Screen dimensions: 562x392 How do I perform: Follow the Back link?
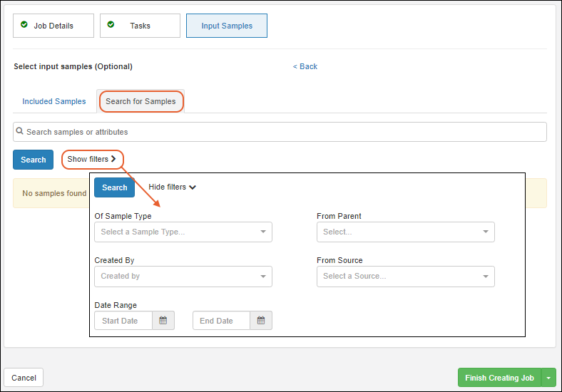(305, 66)
